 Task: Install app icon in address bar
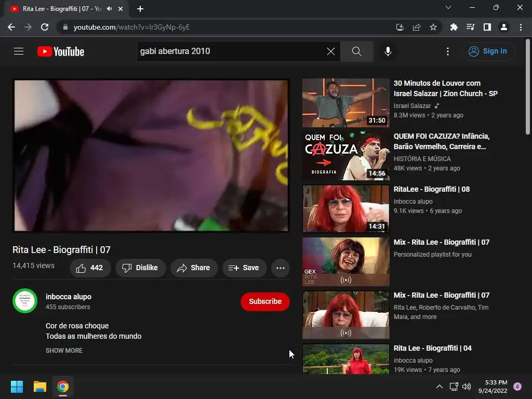(x=400, y=27)
